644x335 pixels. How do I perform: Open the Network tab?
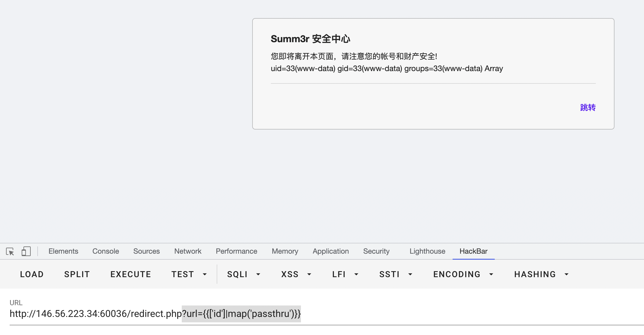[187, 251]
